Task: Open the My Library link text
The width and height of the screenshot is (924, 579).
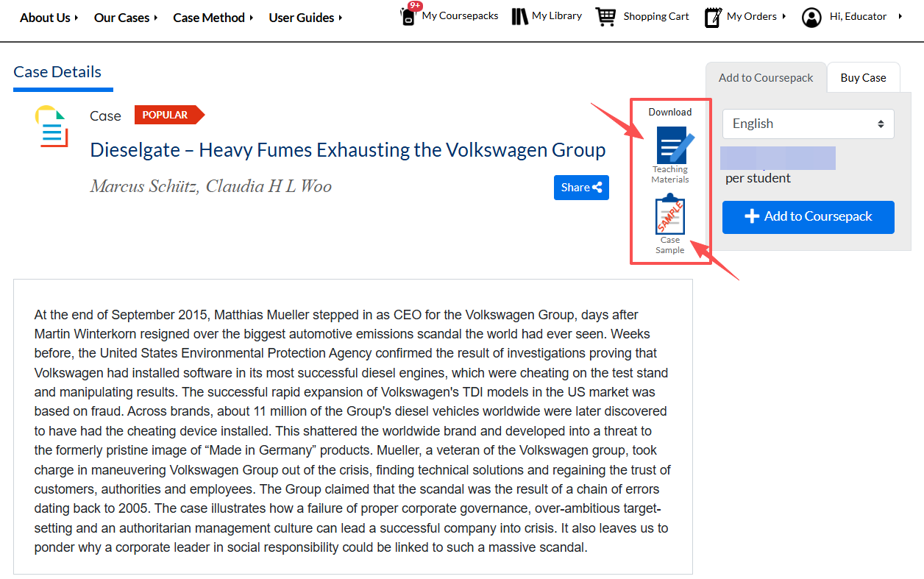Action: click(x=557, y=15)
